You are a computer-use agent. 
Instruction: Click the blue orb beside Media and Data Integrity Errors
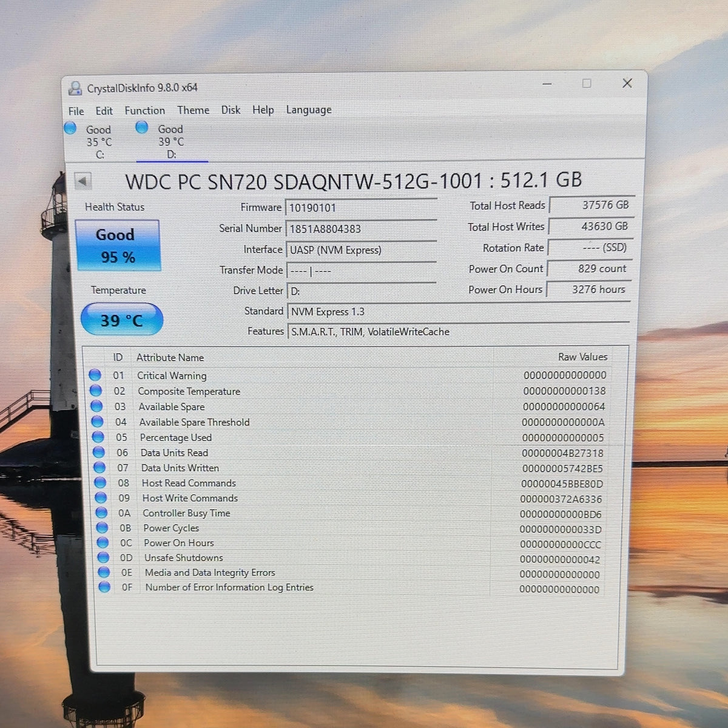[x=104, y=572]
